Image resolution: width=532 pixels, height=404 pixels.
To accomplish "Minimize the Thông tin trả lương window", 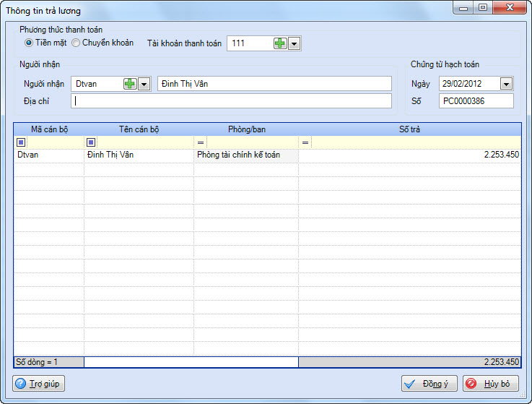I will [x=463, y=7].
